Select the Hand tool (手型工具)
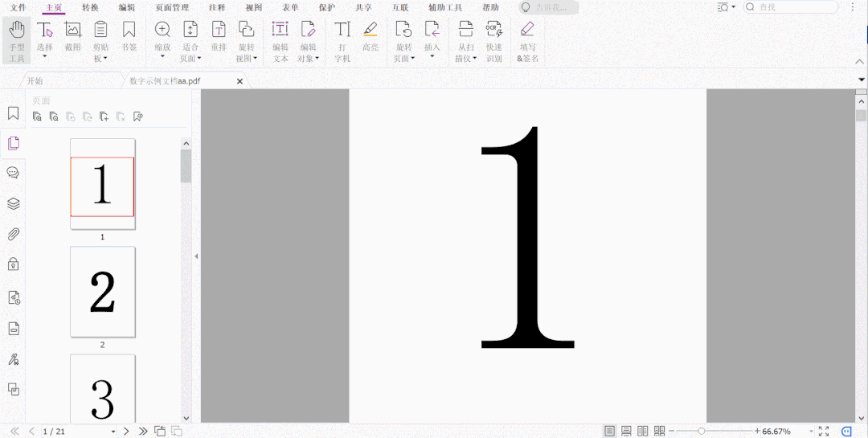The height and width of the screenshot is (438, 868). 16,40
